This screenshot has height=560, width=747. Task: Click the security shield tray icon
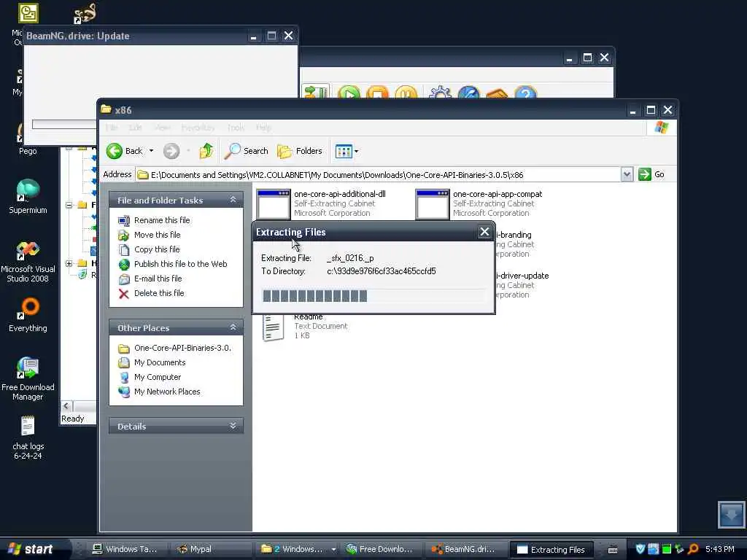(640, 549)
